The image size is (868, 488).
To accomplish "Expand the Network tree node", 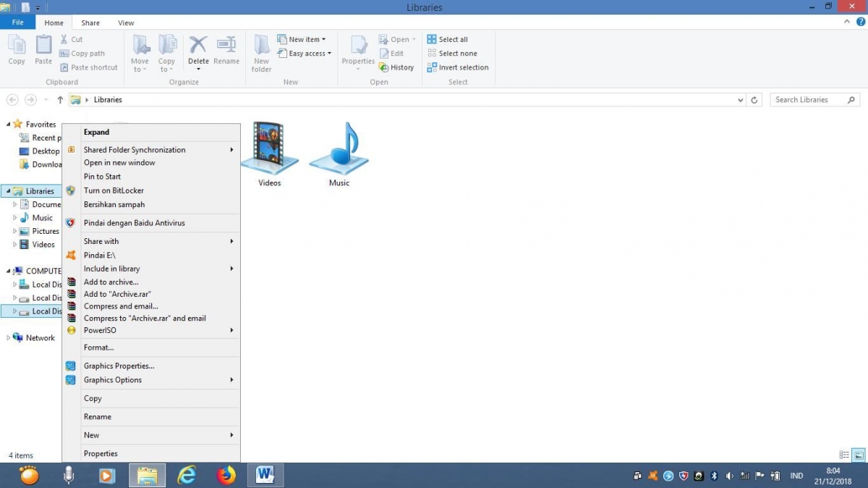I will pyautogui.click(x=8, y=337).
